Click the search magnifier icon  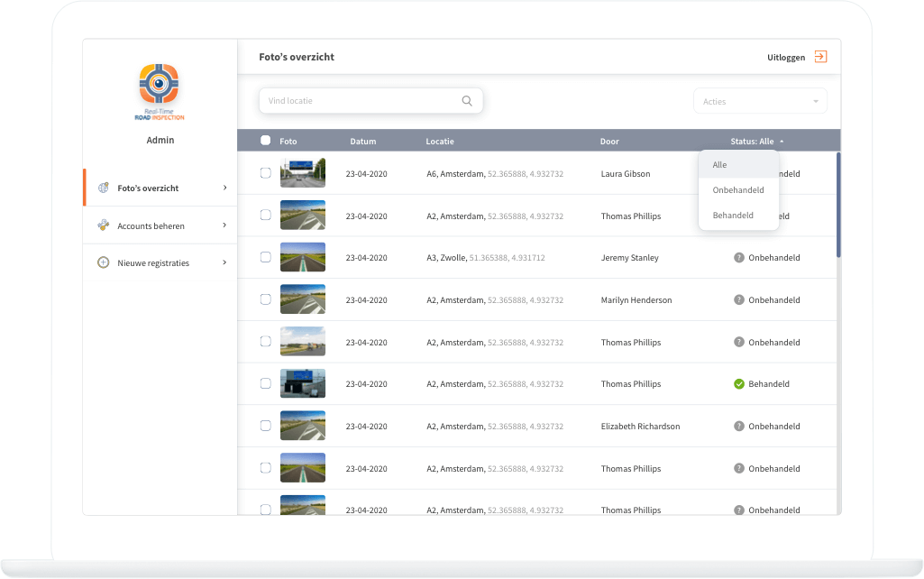click(x=467, y=101)
